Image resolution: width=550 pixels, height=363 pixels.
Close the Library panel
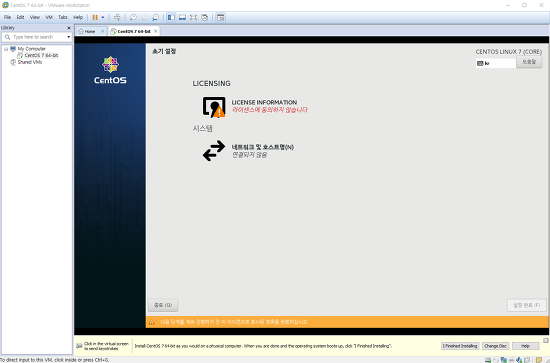(69, 28)
